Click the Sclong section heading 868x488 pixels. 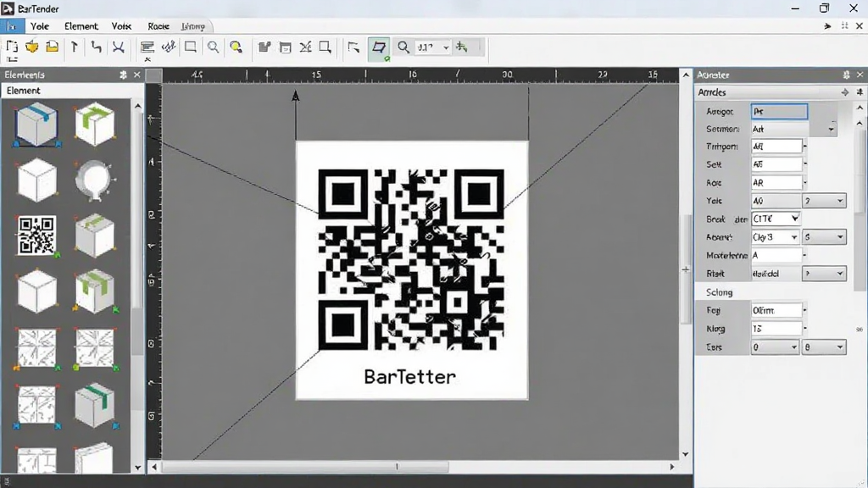[719, 292]
